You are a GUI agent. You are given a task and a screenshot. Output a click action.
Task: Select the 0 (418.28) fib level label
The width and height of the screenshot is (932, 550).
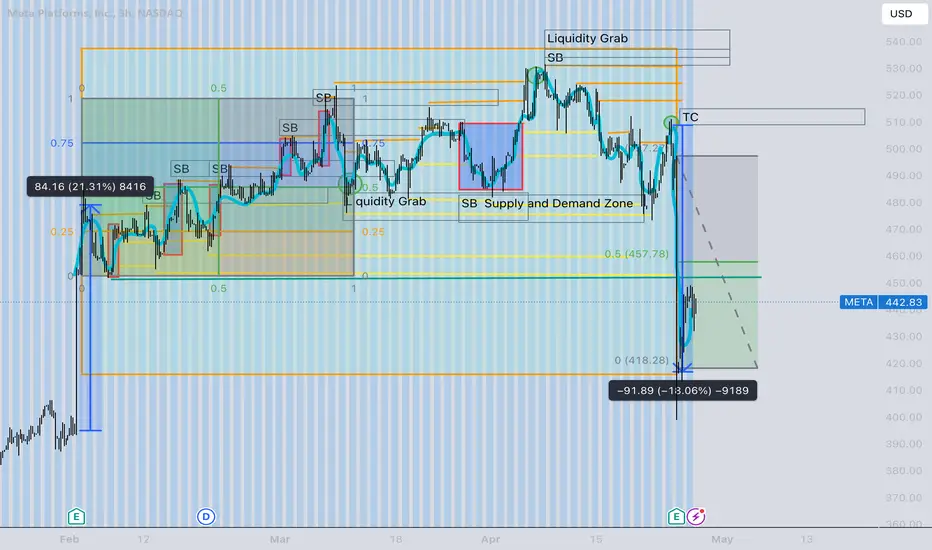pos(641,360)
